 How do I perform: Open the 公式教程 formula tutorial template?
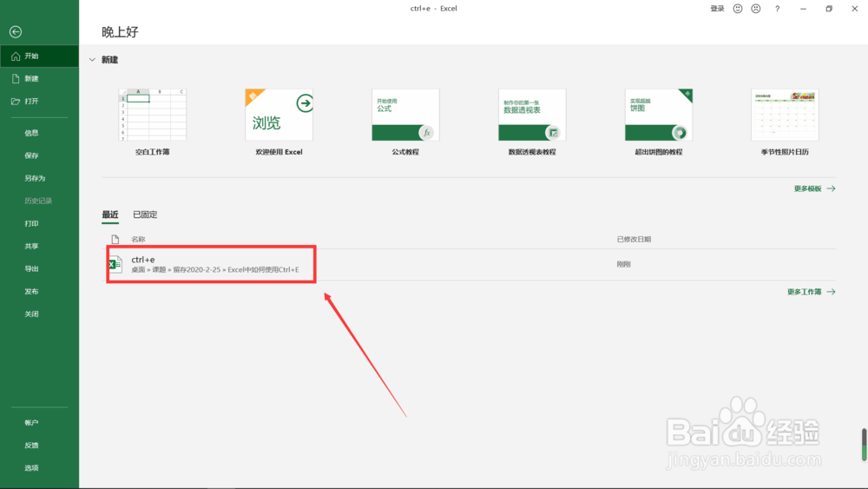click(405, 122)
